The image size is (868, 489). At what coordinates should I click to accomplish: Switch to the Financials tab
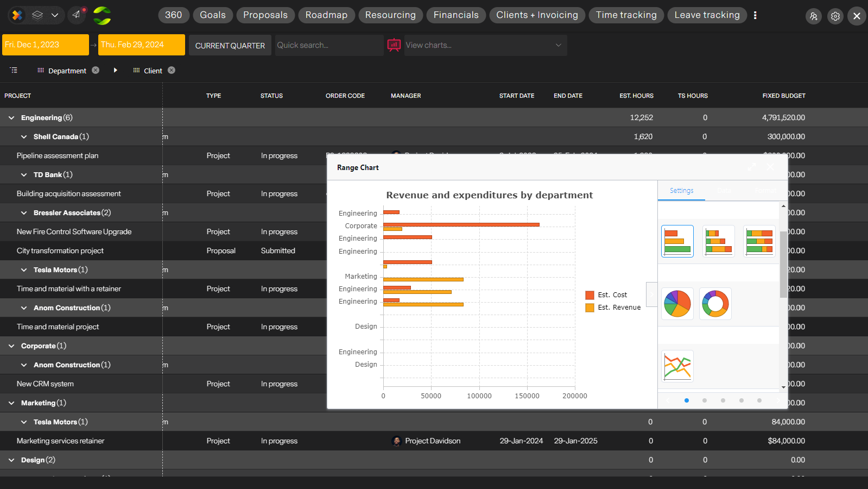[456, 15]
